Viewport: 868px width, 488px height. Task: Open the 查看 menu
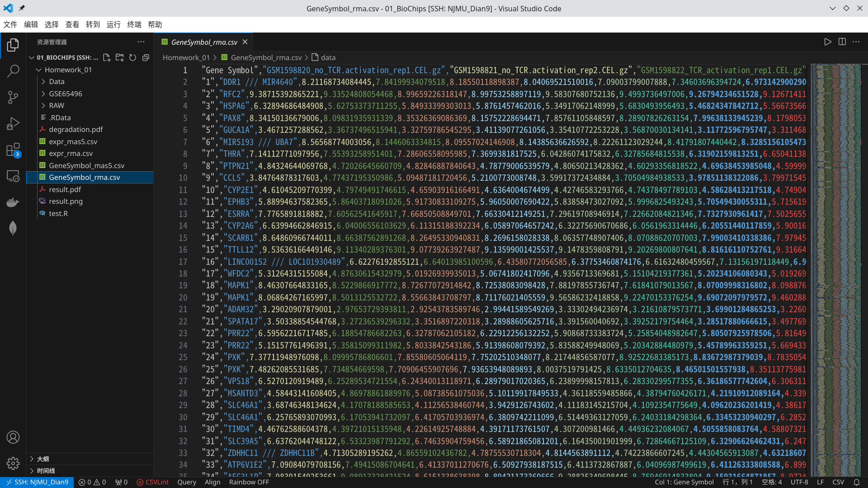[x=72, y=24]
